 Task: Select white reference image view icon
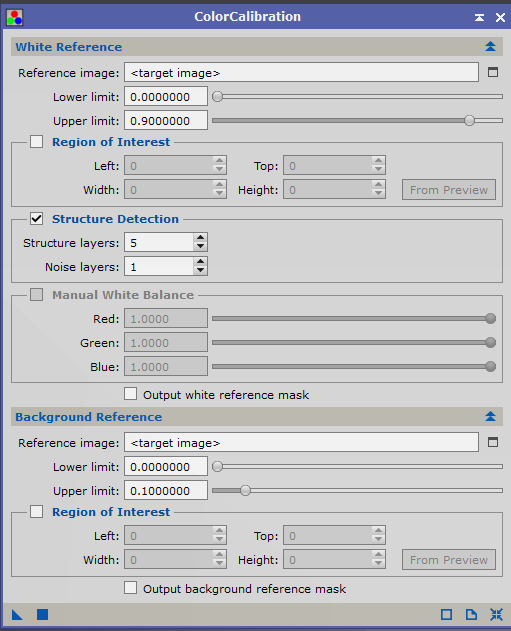493,72
